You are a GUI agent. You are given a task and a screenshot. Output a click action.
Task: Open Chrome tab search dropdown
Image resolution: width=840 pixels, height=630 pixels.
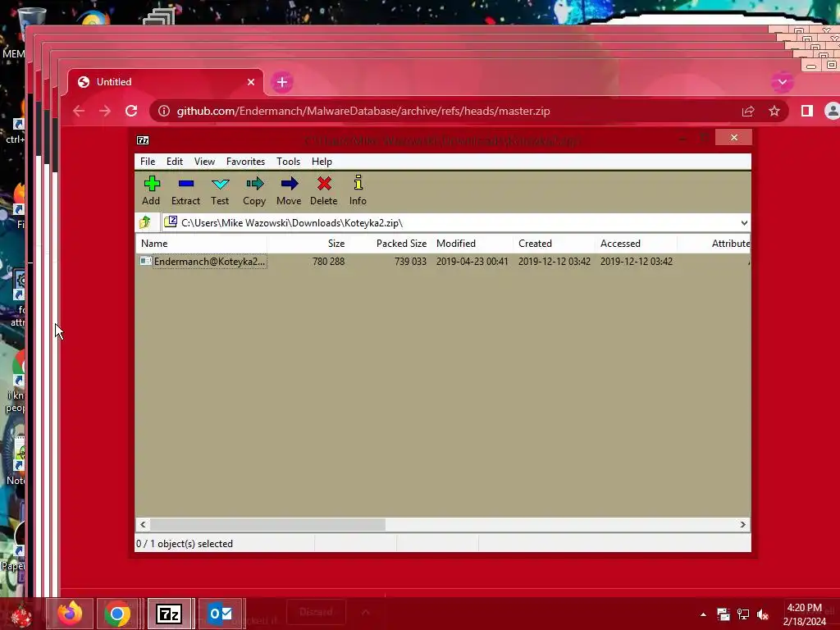[x=782, y=82]
